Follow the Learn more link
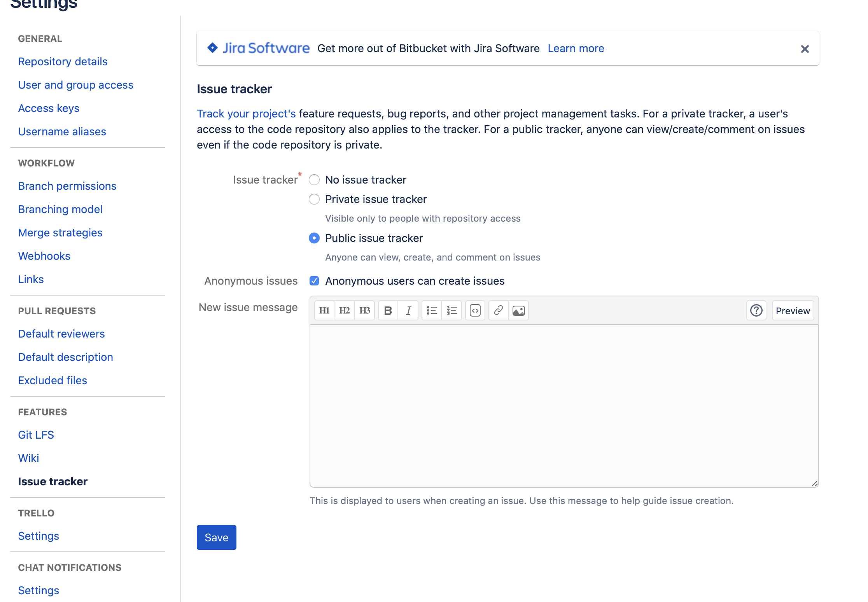This screenshot has height=602, width=868. click(x=576, y=48)
